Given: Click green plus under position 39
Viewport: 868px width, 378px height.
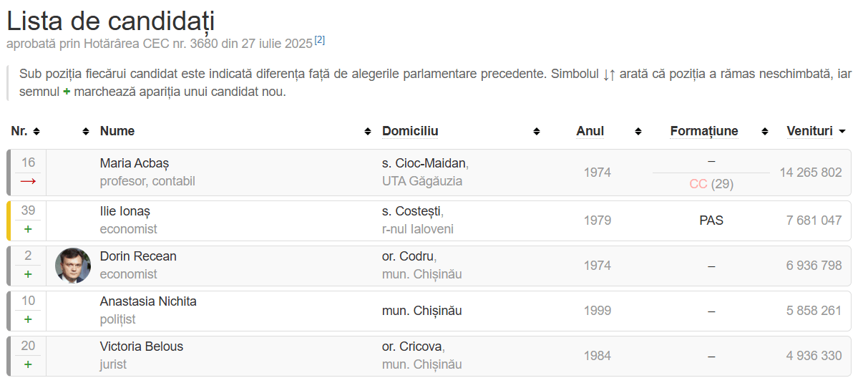Looking at the screenshot, I should [28, 229].
